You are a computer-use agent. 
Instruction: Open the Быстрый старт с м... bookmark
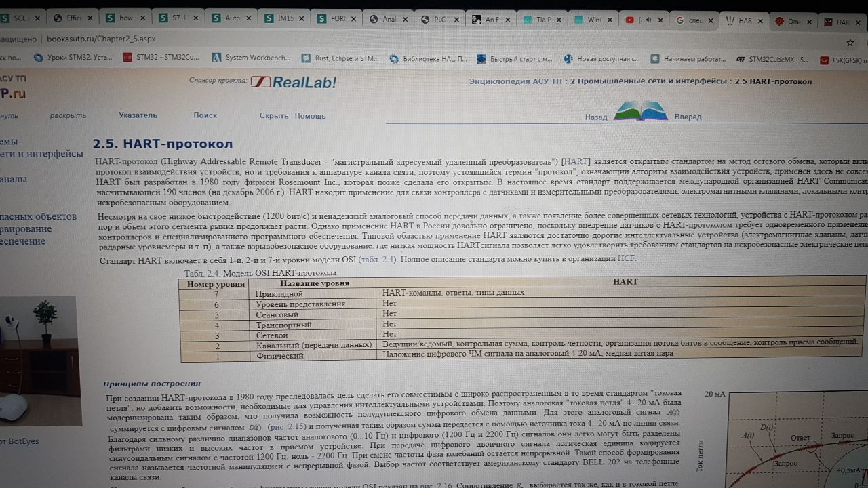(x=515, y=59)
